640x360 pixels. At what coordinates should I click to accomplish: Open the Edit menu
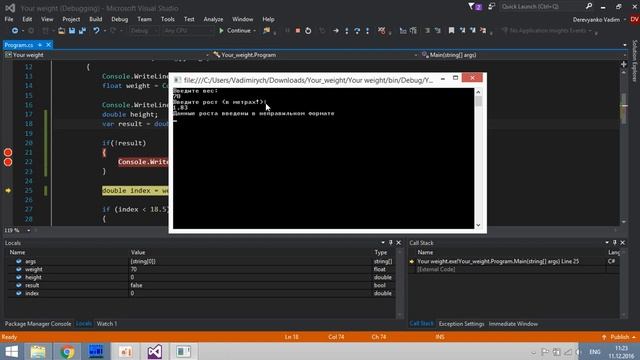pyautogui.click(x=27, y=19)
